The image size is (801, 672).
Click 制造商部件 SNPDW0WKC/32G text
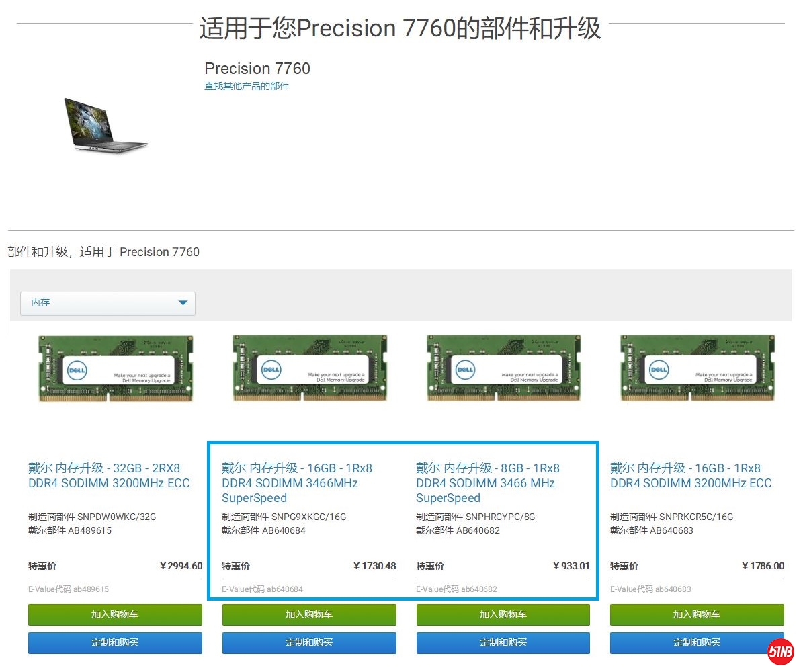pyautogui.click(x=92, y=517)
